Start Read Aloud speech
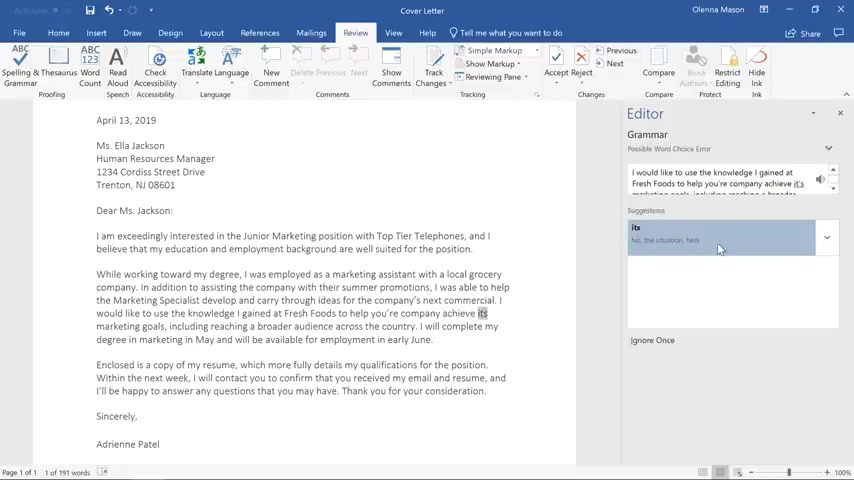The image size is (854, 480). (x=117, y=66)
